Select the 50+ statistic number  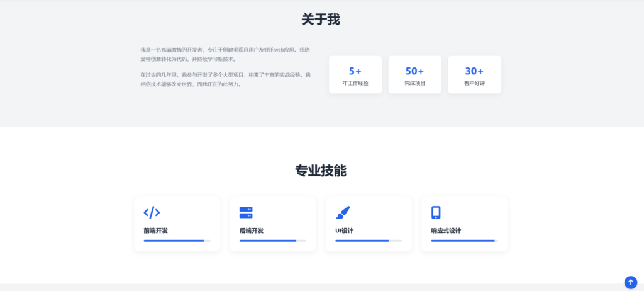[414, 71]
